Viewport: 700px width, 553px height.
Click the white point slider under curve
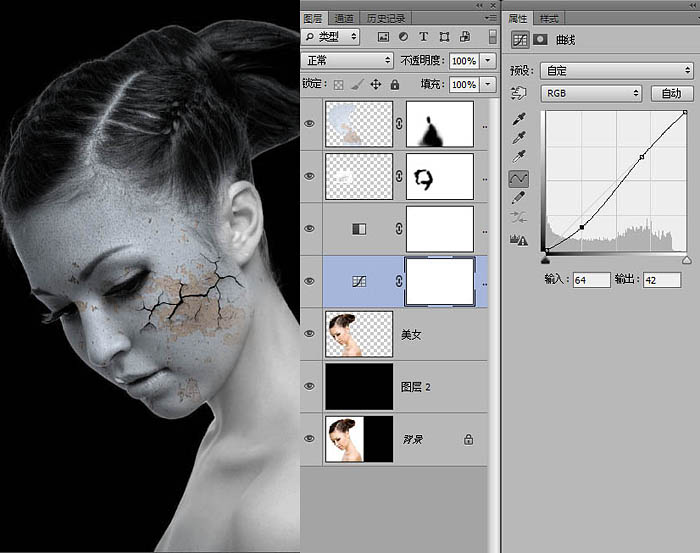[687, 260]
